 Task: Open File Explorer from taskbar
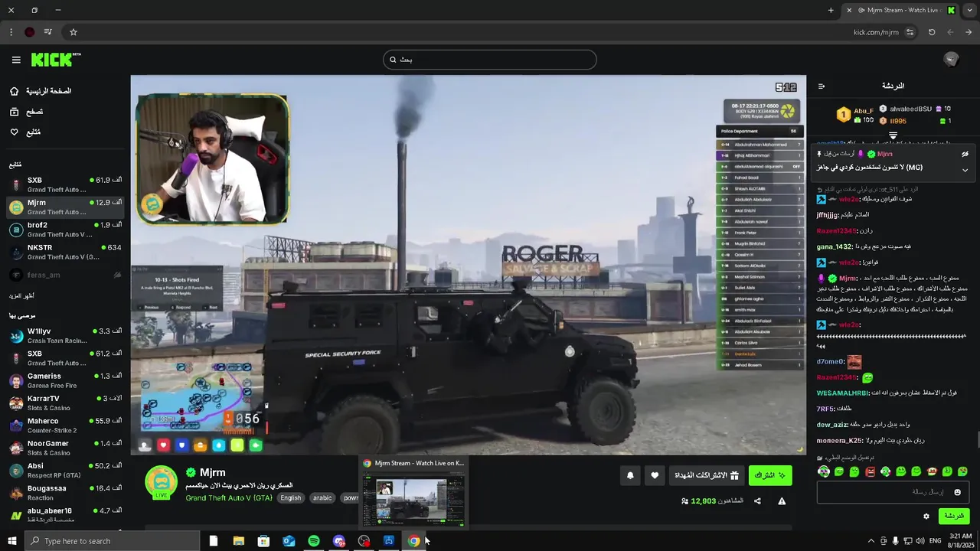[239, 541]
